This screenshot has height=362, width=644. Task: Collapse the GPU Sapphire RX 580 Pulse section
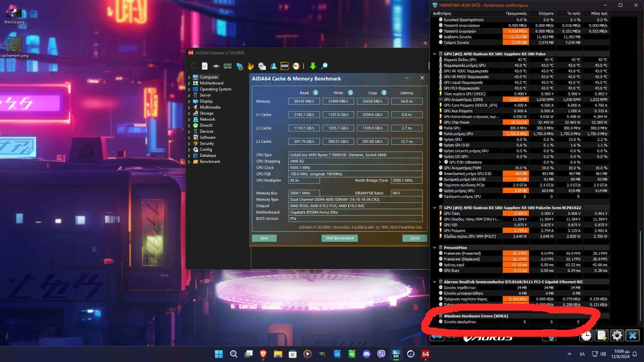(434, 54)
